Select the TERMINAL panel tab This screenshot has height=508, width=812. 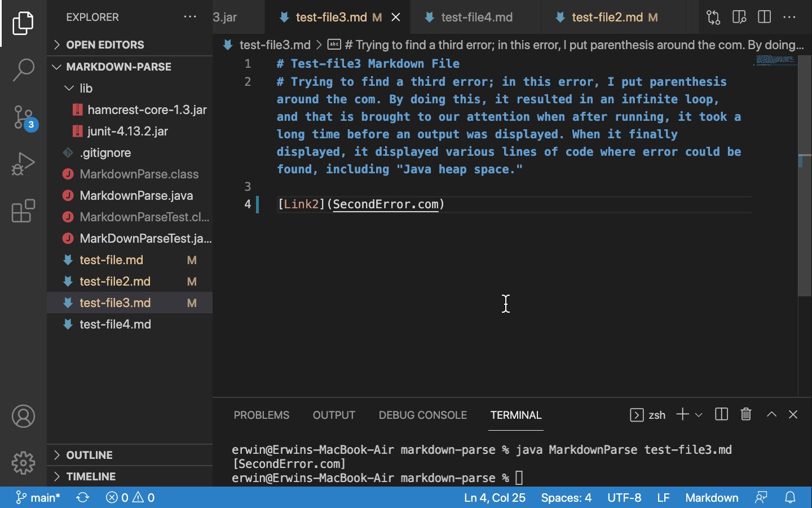tap(516, 415)
